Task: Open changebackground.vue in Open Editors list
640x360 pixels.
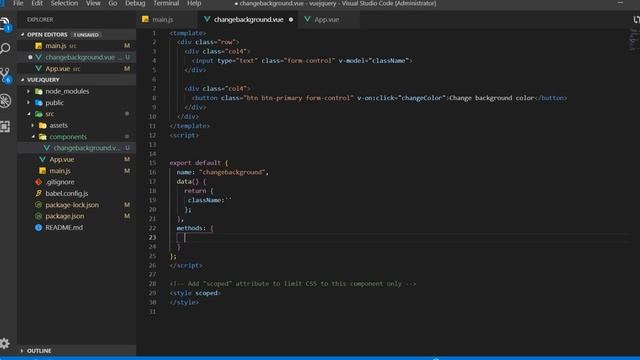Action: (76, 57)
